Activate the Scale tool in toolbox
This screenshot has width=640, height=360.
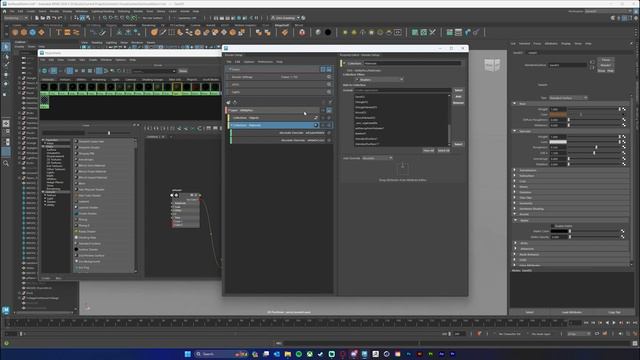click(6, 93)
